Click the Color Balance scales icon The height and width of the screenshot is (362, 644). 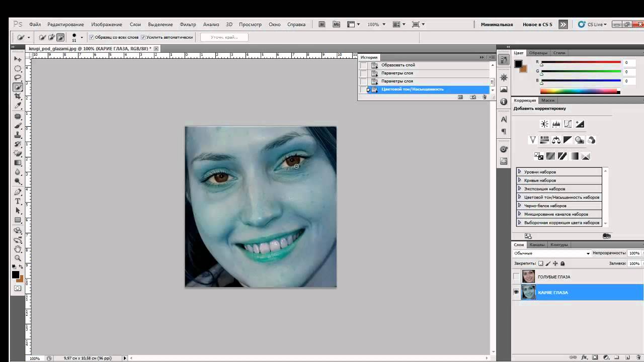click(x=556, y=140)
